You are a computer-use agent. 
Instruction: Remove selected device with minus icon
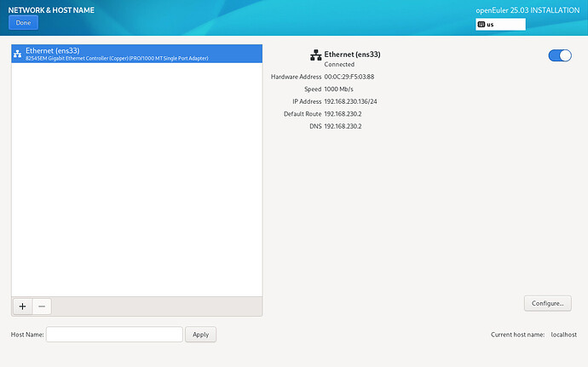[42, 307]
